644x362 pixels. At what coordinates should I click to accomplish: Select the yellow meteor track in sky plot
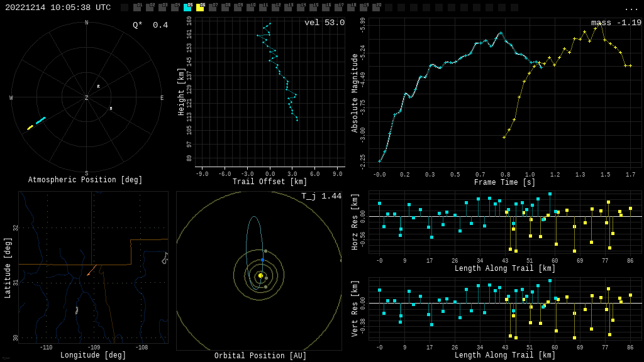click(x=30, y=128)
